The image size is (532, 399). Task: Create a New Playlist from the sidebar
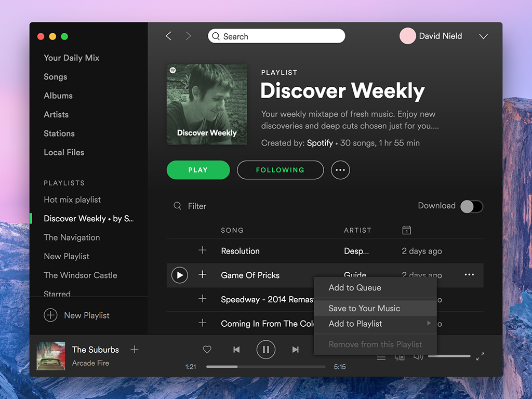[x=77, y=315]
